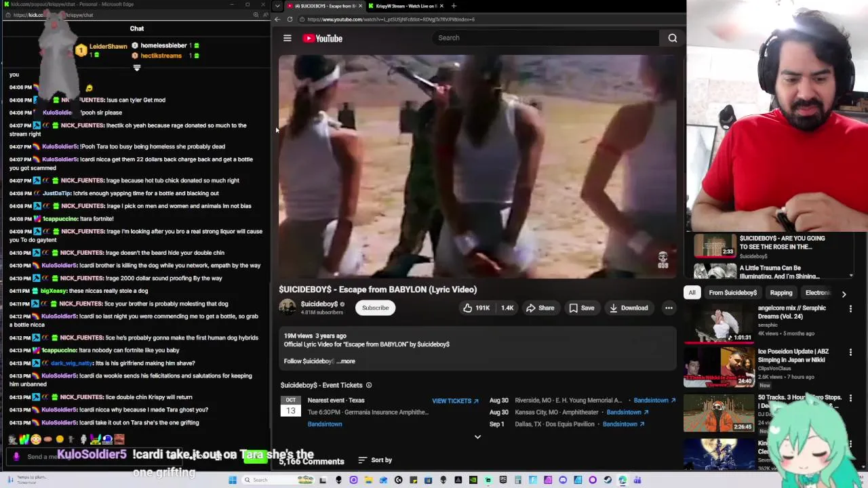Viewport: 868px width, 488px height.
Task: Click the YouTube search magnifier button
Action: tap(672, 38)
